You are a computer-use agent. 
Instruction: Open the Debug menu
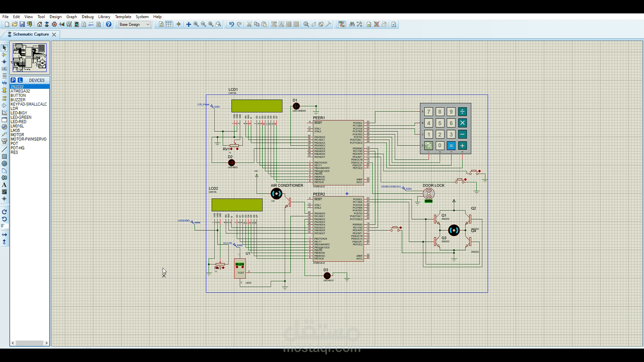[88, 16]
